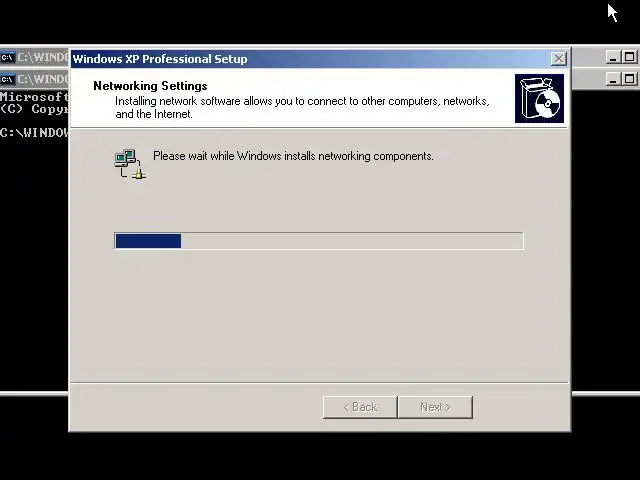Click 'Please wait while Windows installs' text

tap(293, 156)
